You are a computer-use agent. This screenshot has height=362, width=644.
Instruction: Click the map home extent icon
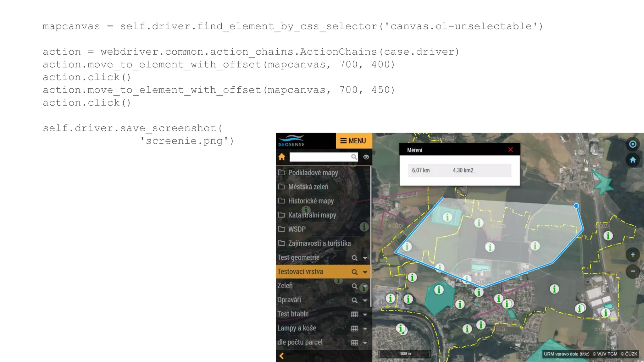[x=633, y=160]
